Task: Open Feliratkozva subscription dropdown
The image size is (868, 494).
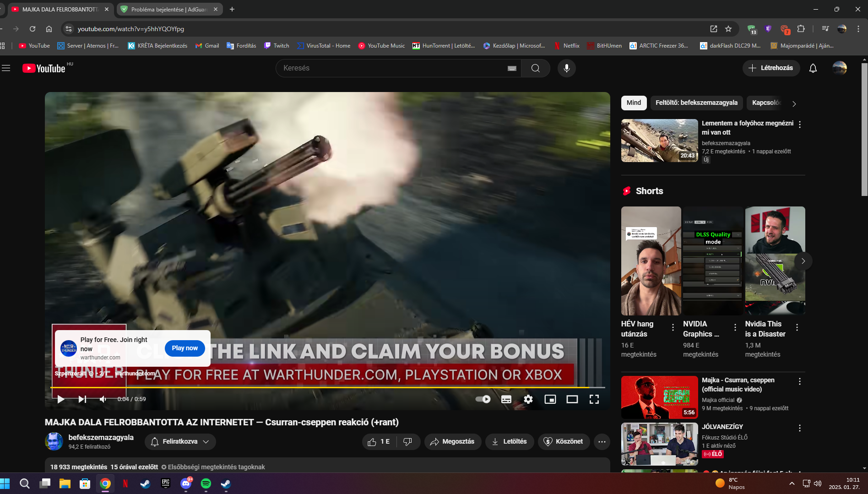Action: click(180, 442)
